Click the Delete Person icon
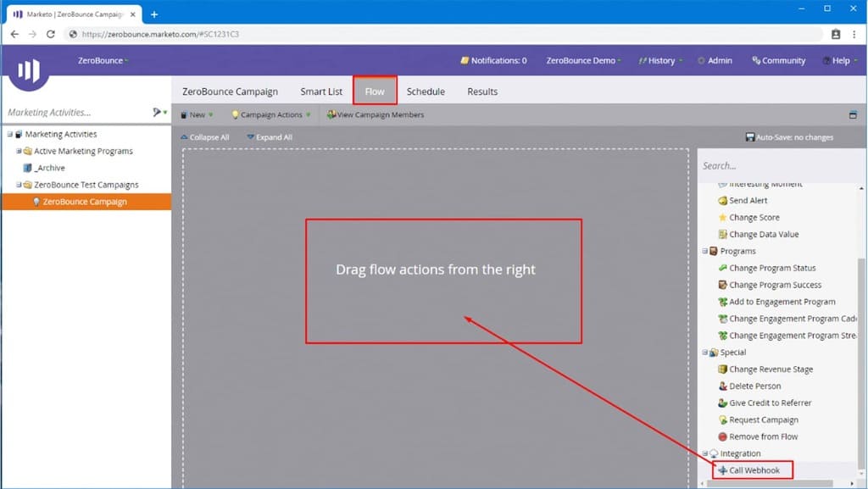This screenshot has height=489, width=868. (x=722, y=386)
